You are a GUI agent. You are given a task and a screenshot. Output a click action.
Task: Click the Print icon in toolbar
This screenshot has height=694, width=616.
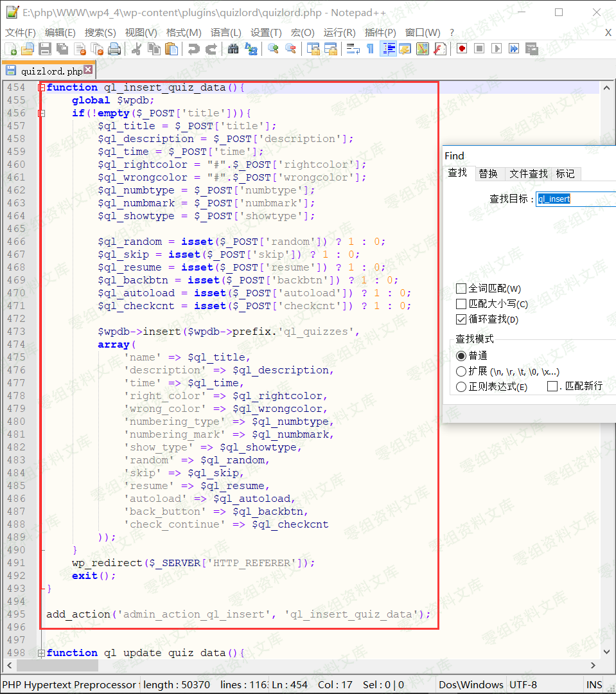pos(114,49)
